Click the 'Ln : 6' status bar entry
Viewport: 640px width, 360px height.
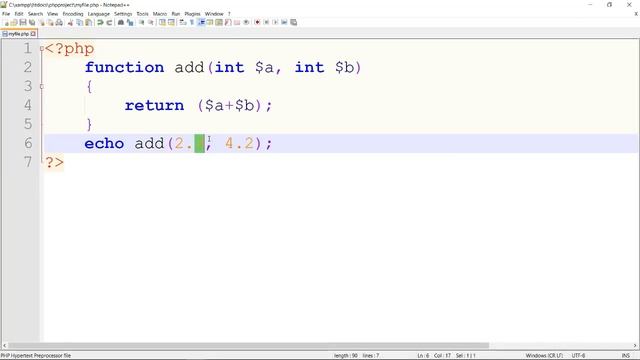click(x=423, y=356)
